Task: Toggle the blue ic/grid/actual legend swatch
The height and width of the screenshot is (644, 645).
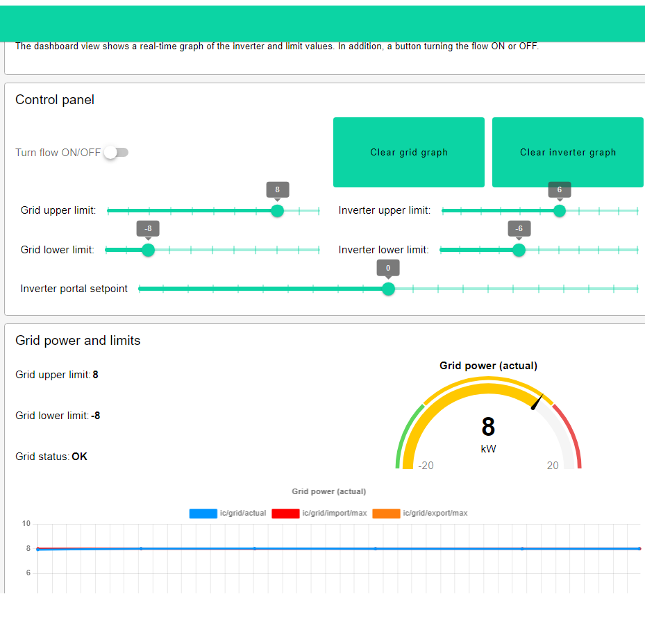Action: pyautogui.click(x=203, y=514)
